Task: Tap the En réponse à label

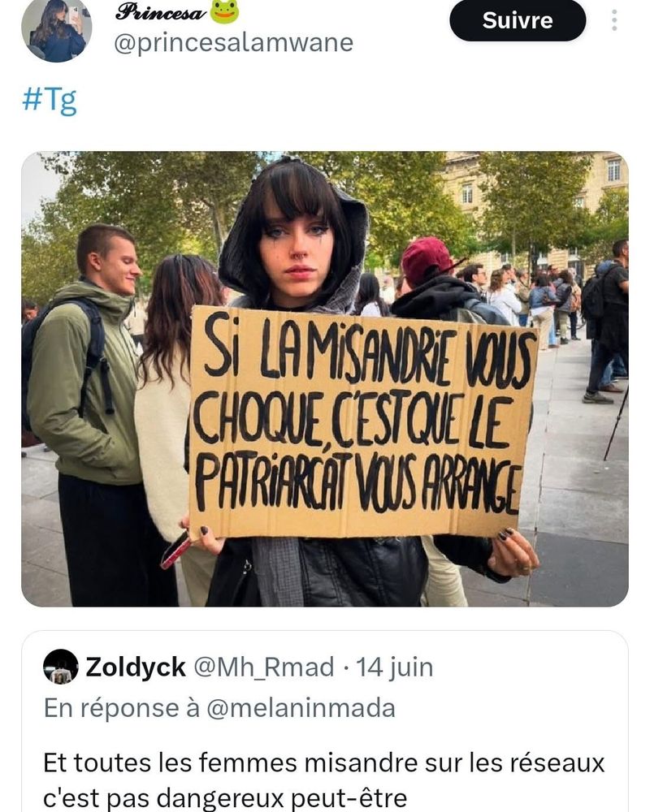Action: pos(122,708)
